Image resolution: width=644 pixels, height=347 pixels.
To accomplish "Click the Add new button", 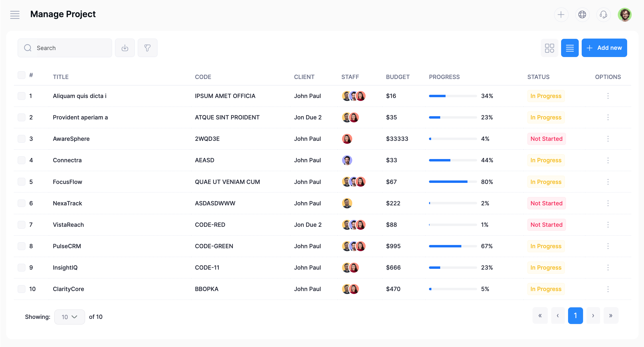I will pos(604,48).
